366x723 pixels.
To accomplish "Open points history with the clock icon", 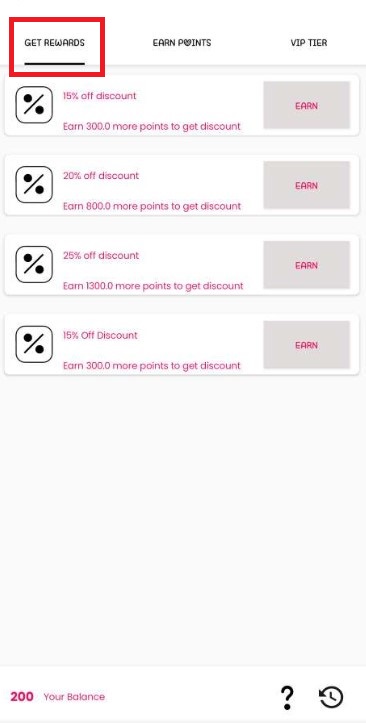I will [331, 697].
